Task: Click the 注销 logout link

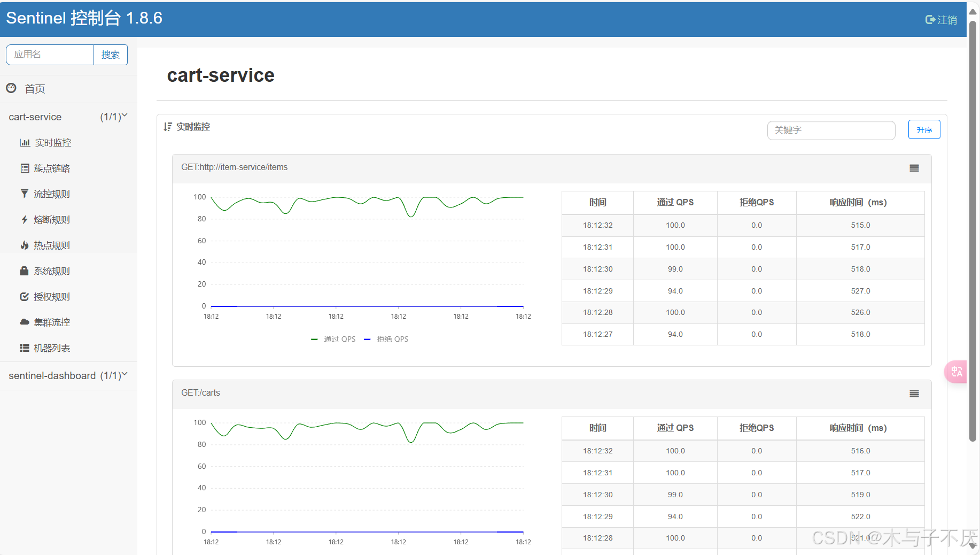Action: click(947, 20)
